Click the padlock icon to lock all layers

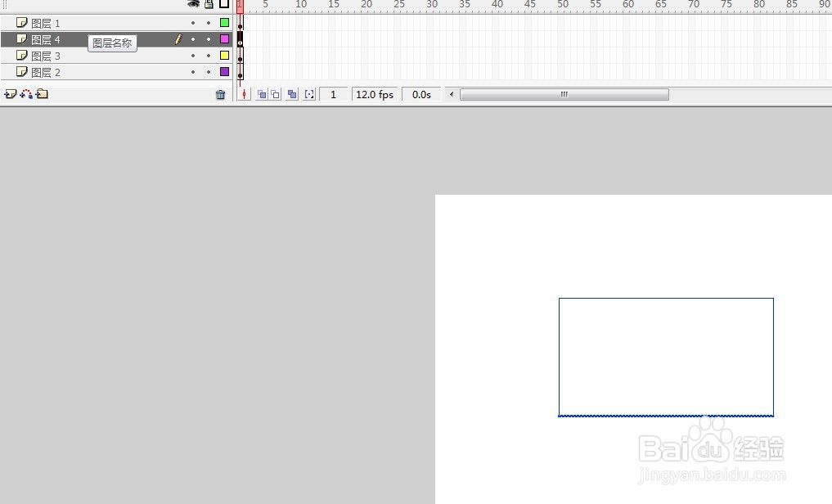(x=209, y=4)
